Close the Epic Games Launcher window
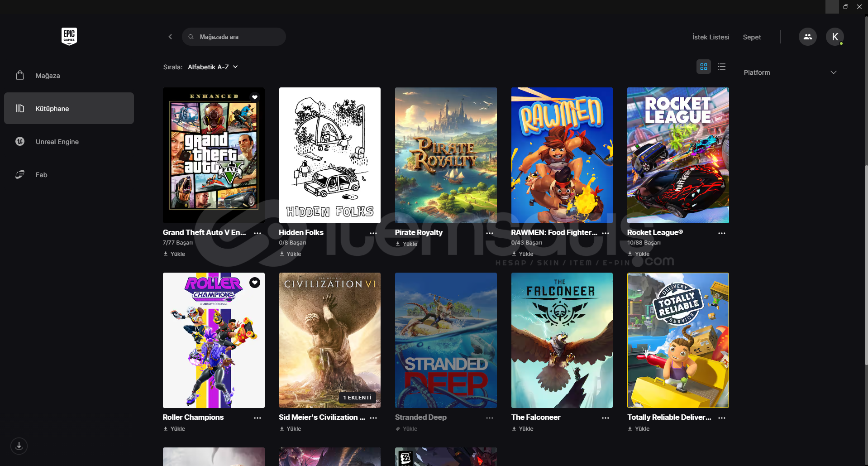 tap(859, 7)
